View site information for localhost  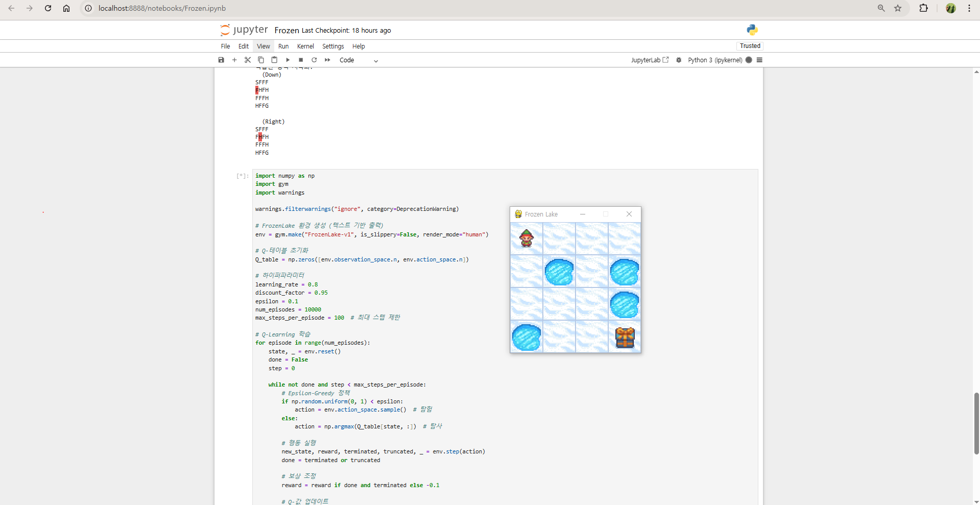(x=88, y=8)
